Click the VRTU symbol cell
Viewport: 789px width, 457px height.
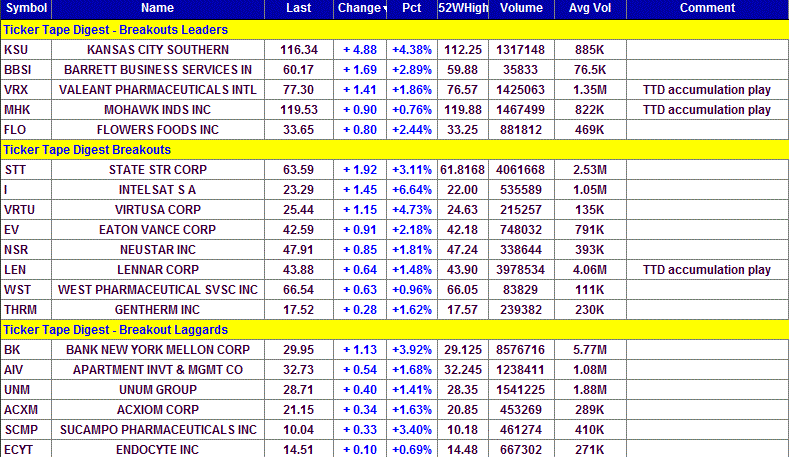(26, 209)
